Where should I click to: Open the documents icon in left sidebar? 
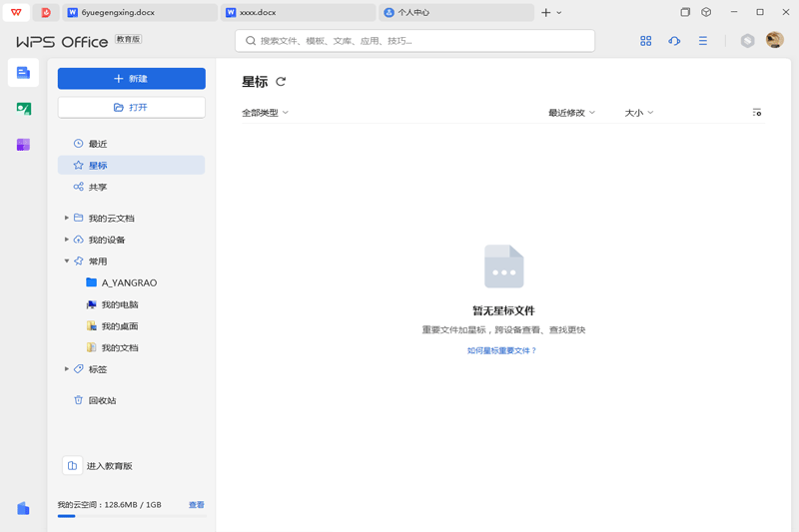click(23, 73)
